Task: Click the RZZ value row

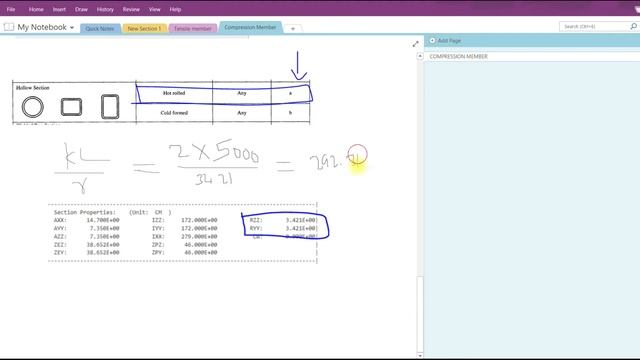Action: pos(283,220)
